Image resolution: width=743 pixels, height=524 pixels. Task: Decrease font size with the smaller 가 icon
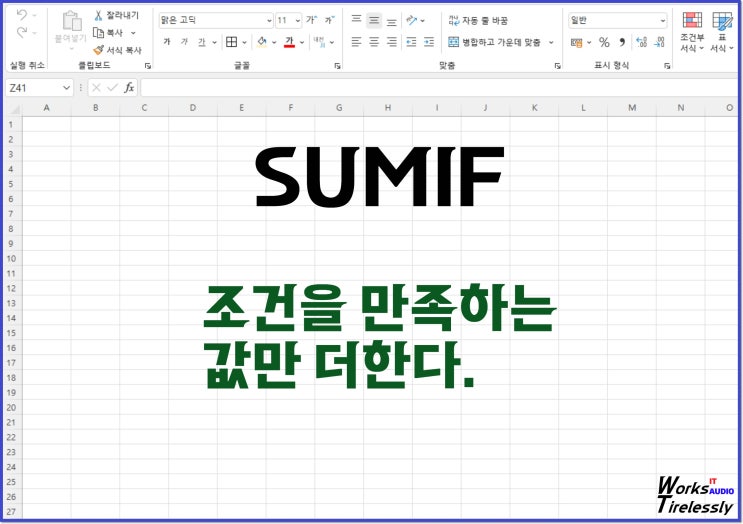(329, 20)
